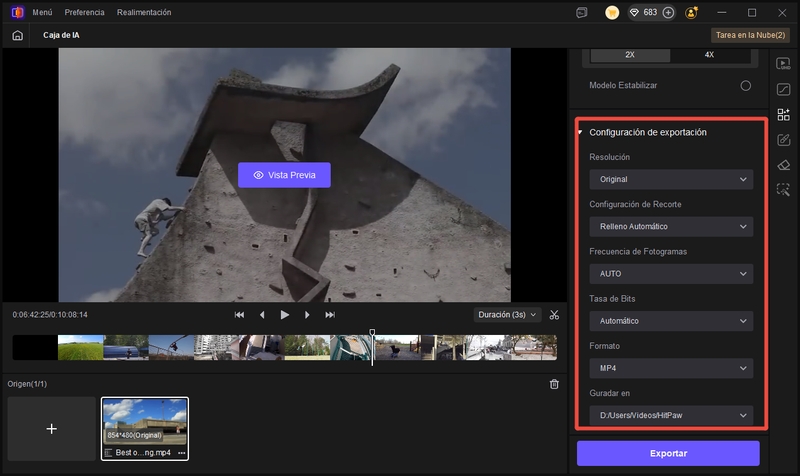Open the Guardar en path dropdown
The width and height of the screenshot is (800, 476).
[x=671, y=415]
